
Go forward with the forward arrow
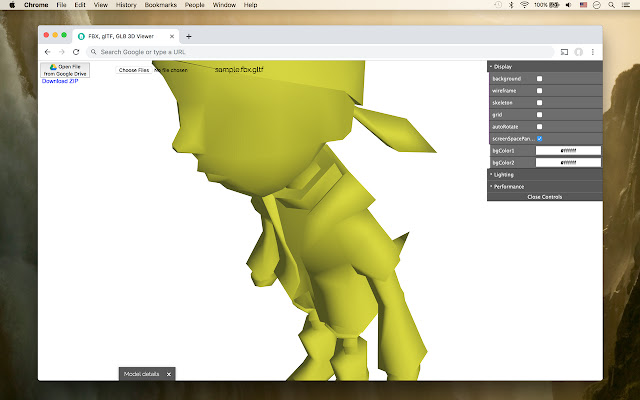pyautogui.click(x=62, y=52)
